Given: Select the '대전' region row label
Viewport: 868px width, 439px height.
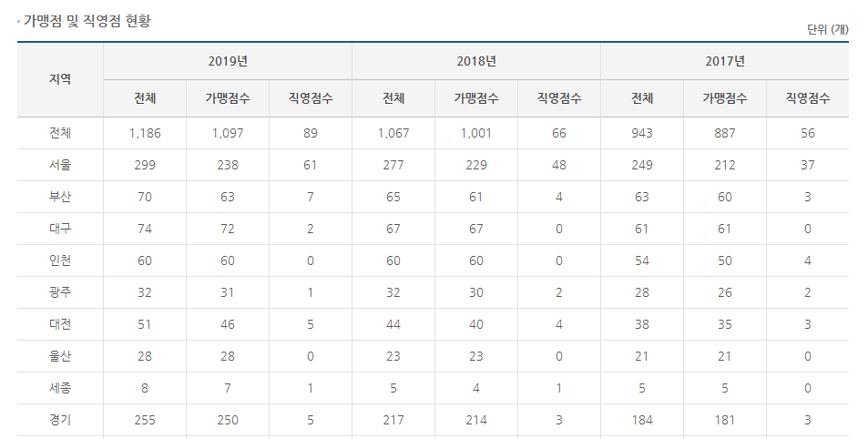Looking at the screenshot, I should point(60,324).
